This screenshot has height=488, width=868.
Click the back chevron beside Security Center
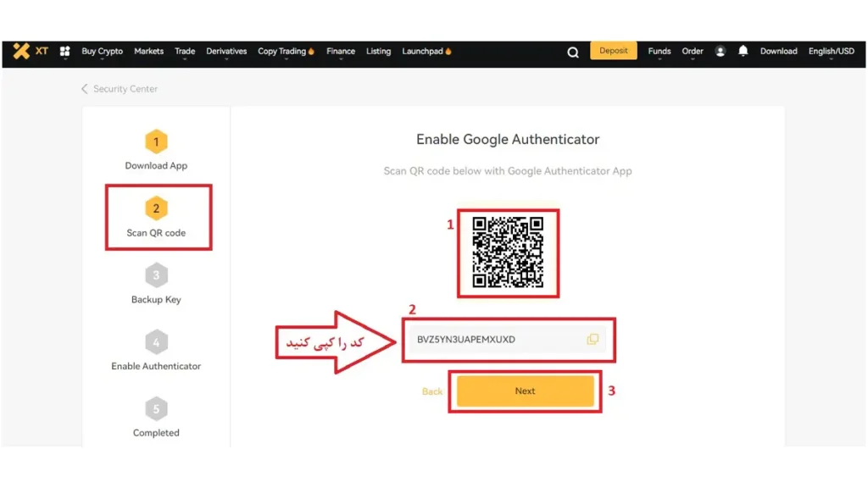pyautogui.click(x=85, y=88)
